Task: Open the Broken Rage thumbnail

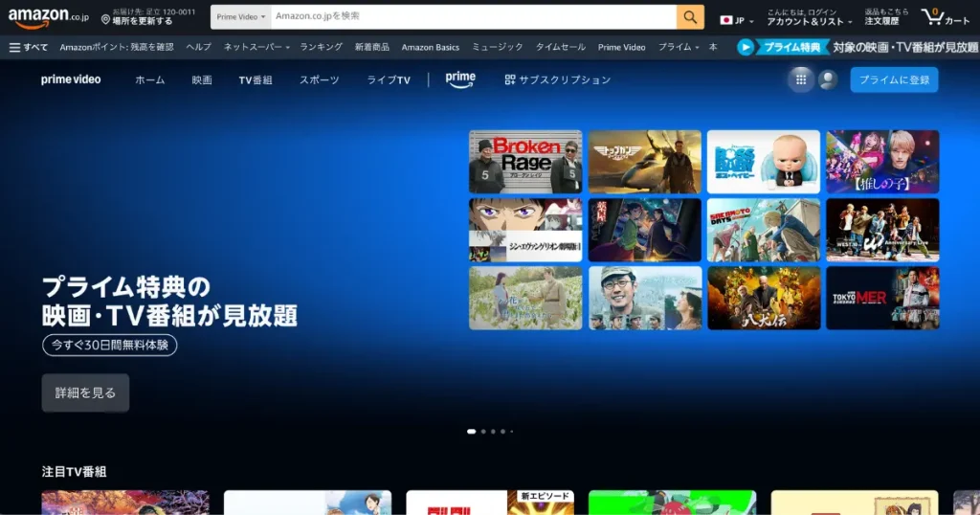Action: pos(525,162)
